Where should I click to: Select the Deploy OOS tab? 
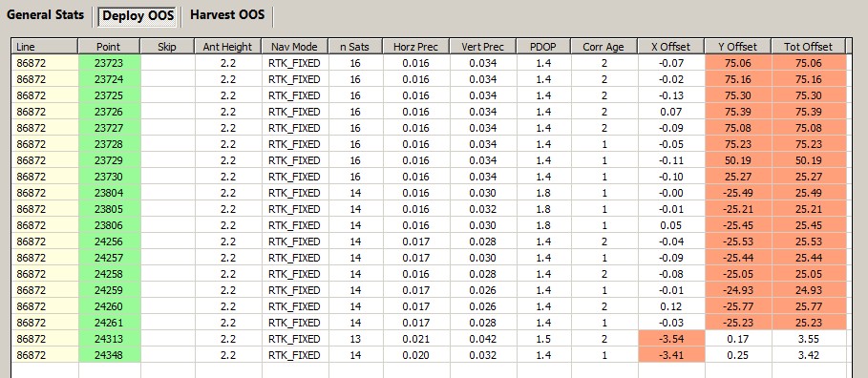(x=138, y=16)
